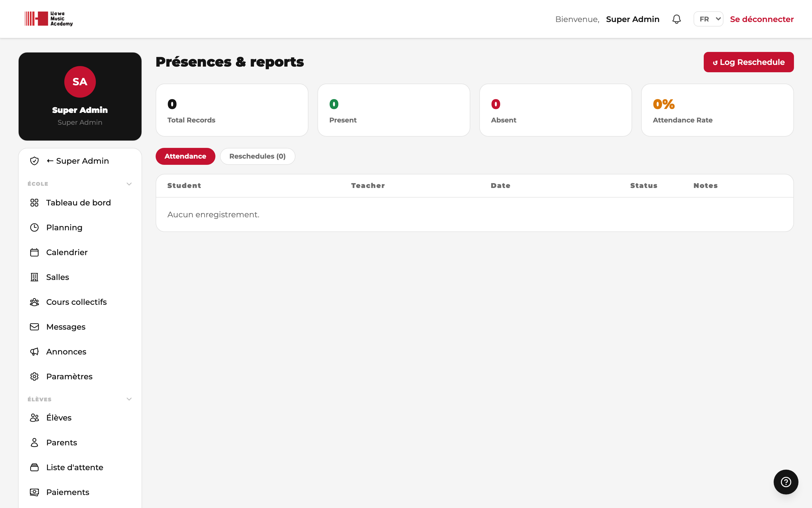Click the 'Aucun enregistrement.' text
The image size is (812, 508).
click(x=213, y=214)
